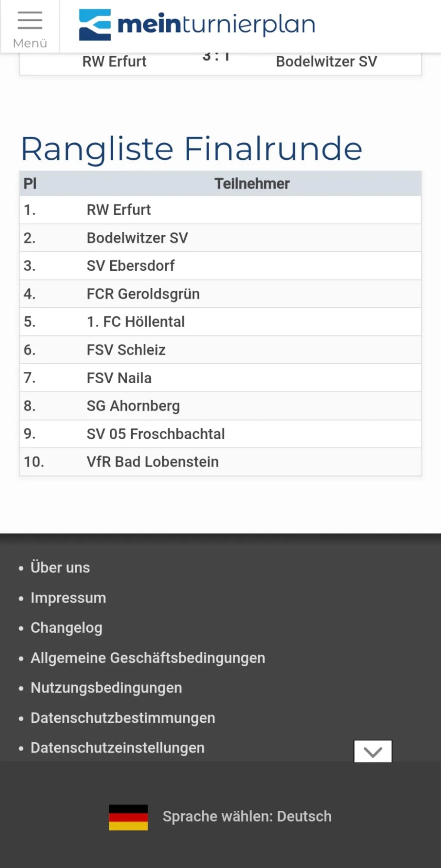The width and height of the screenshot is (441, 868).
Task: Click VfR Bad Lobenstein in the ranking
Action: point(152,462)
